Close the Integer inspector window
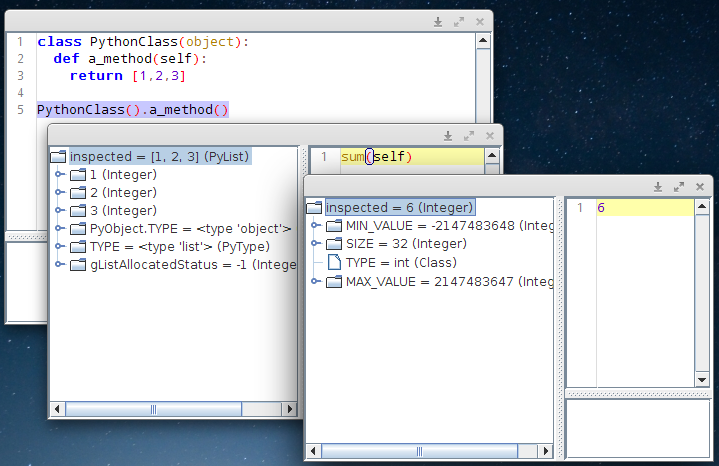This screenshot has height=466, width=719. tap(700, 187)
